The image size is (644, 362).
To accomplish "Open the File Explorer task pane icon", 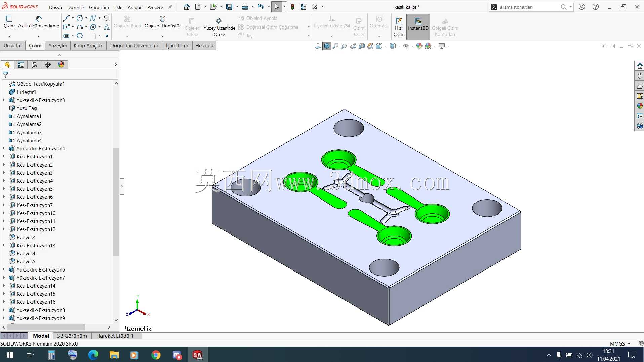I will [640, 86].
